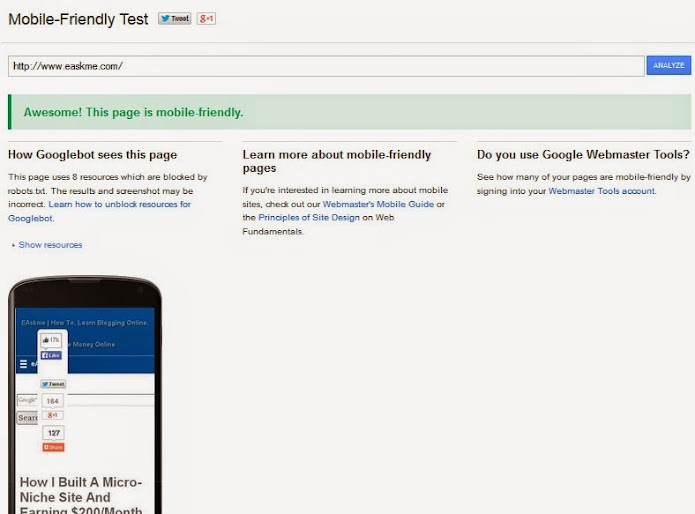Click the Tweet button in the phone preview
This screenshot has width=695, height=514.
pos(53,384)
